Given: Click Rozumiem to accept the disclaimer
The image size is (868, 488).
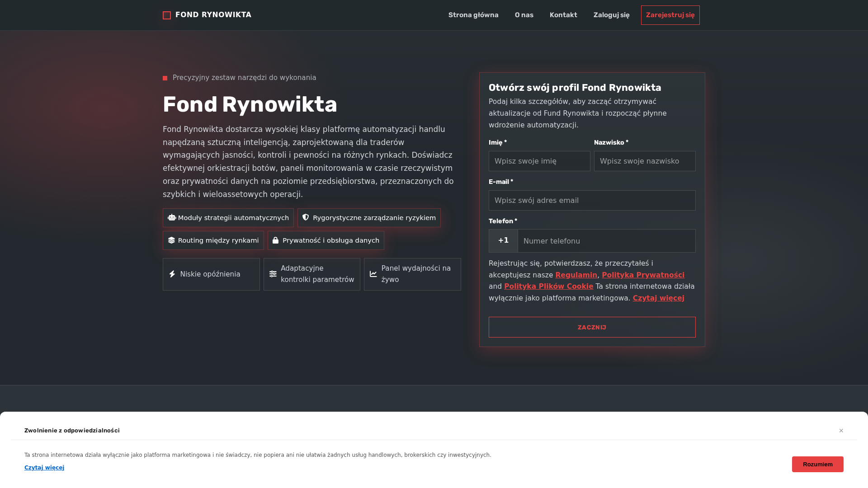Looking at the screenshot, I should pos(817,464).
